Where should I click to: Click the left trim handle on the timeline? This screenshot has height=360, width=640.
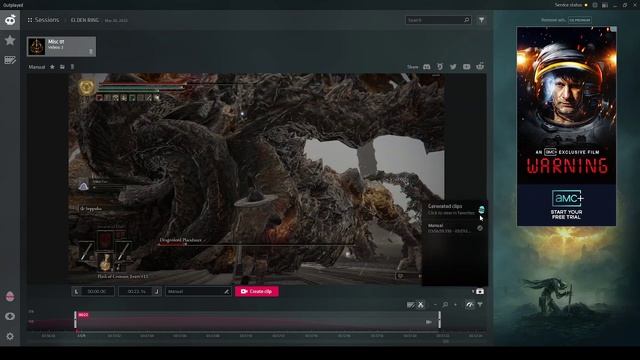75,320
